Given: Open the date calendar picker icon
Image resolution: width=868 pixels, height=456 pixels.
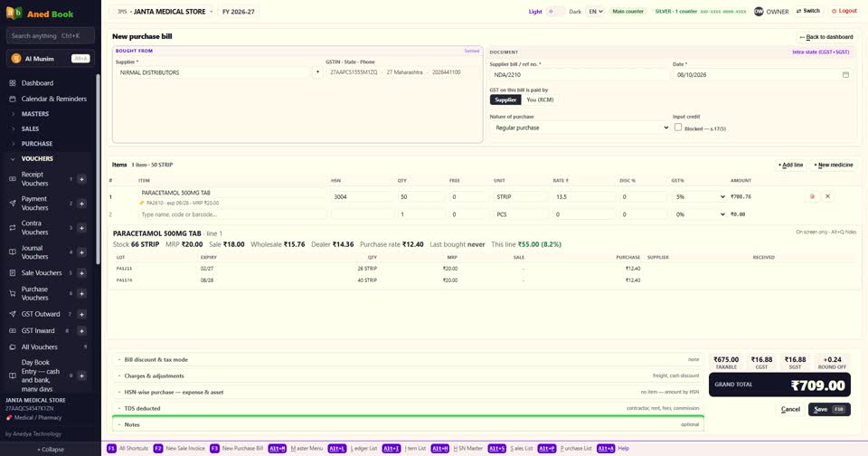Looking at the screenshot, I should pos(845,75).
